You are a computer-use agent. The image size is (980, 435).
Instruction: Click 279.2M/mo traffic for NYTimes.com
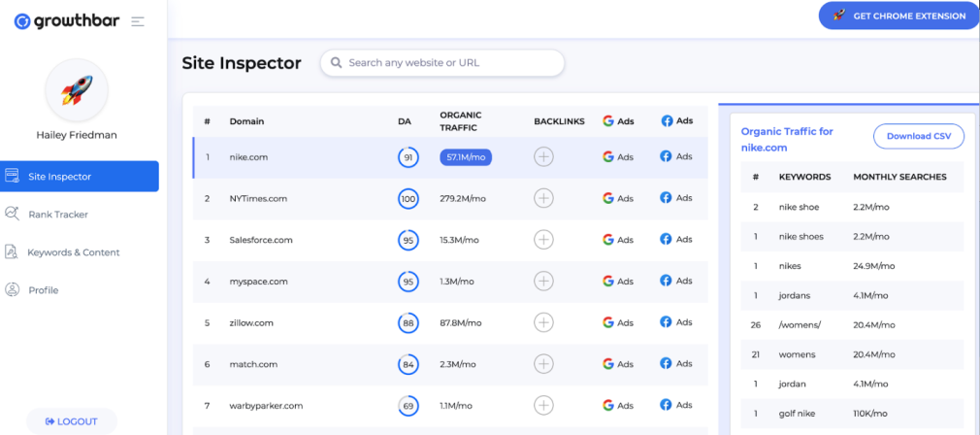click(463, 199)
